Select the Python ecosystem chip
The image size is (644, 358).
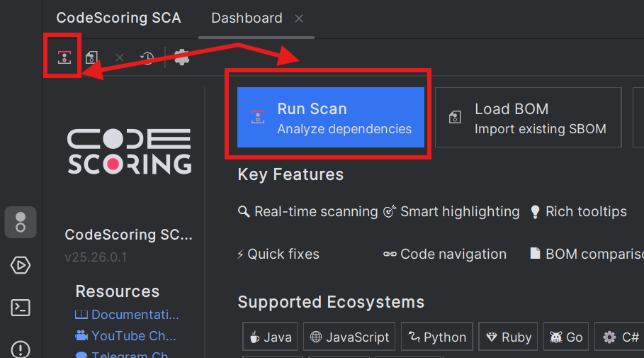point(436,337)
